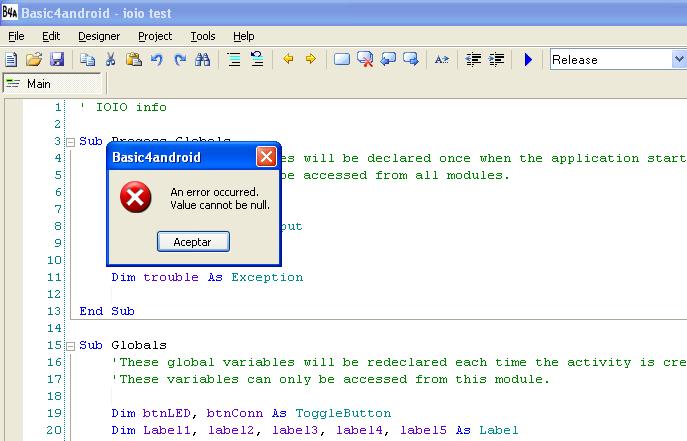Click the 'accessed from all modules.' comment on line 5
The image size is (687, 441).
pos(407,175)
